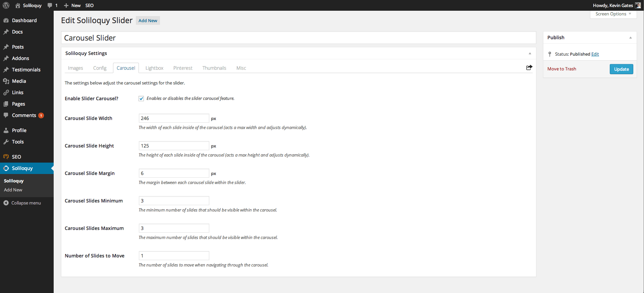Click the Media library icon
Viewport: 644px width, 293px height.
6,81
